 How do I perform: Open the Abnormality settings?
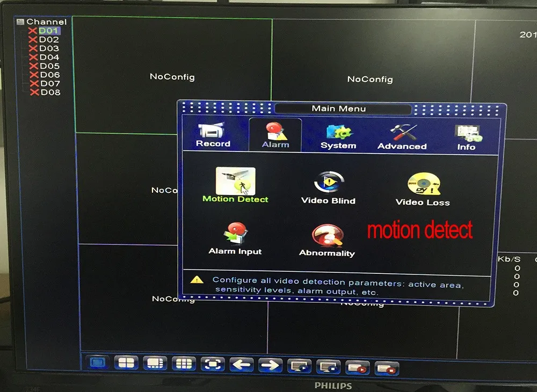coord(327,241)
